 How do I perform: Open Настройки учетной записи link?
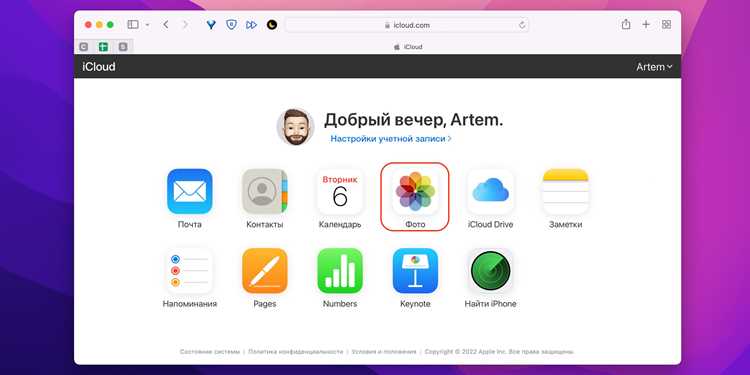[391, 139]
